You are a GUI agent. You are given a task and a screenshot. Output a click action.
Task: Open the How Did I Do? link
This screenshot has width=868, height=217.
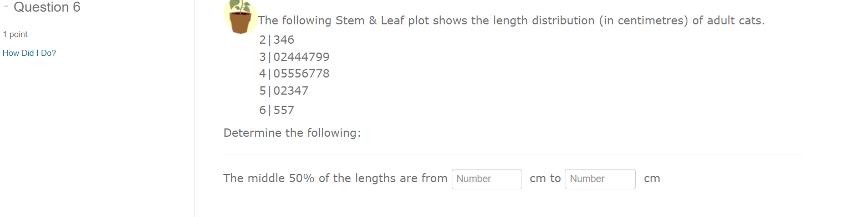(x=29, y=53)
